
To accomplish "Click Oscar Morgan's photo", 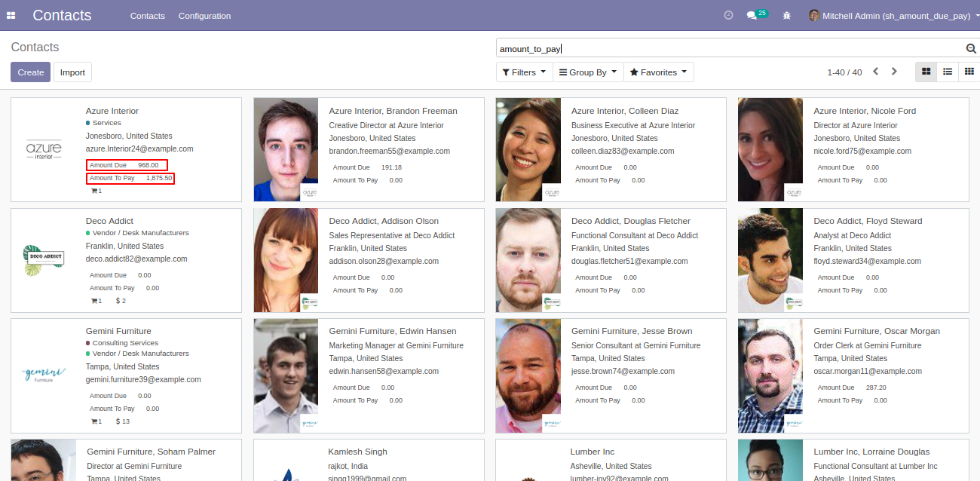I will pyautogui.click(x=770, y=375).
